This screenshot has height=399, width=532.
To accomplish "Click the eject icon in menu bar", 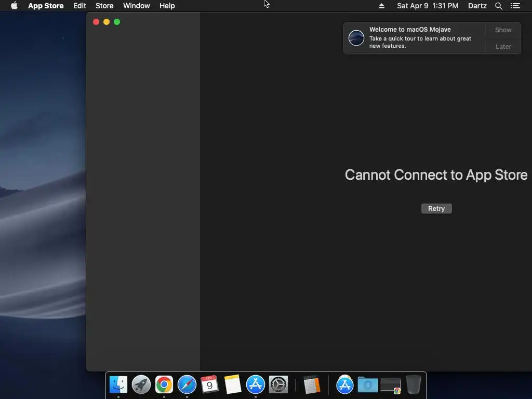I will pos(382,6).
